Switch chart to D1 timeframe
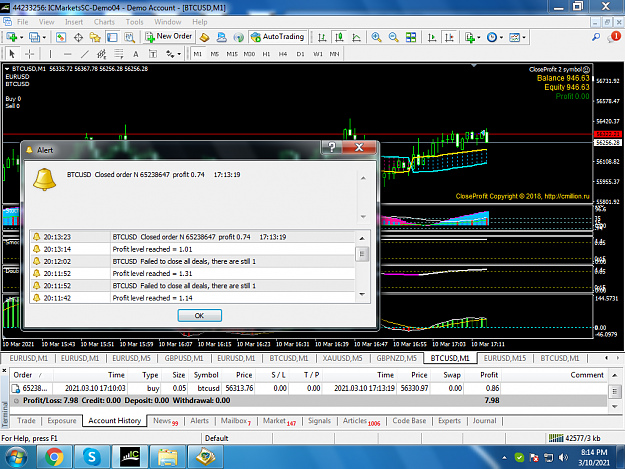 tap(300, 54)
